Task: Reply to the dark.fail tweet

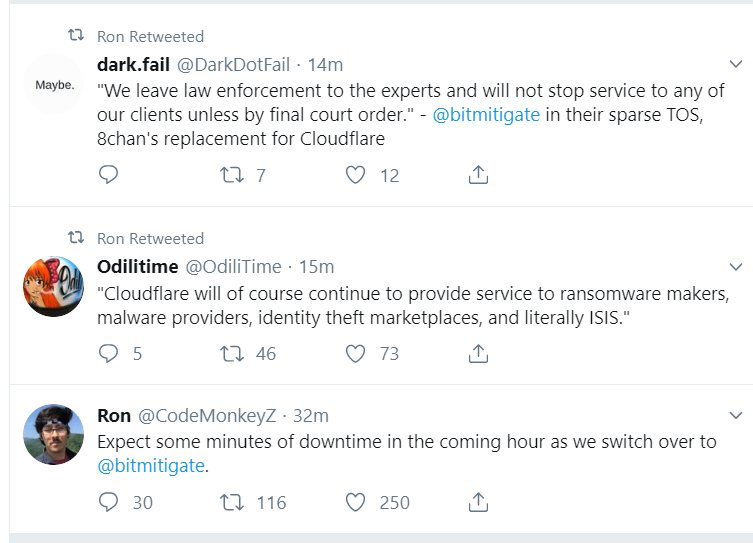Action: tap(109, 175)
